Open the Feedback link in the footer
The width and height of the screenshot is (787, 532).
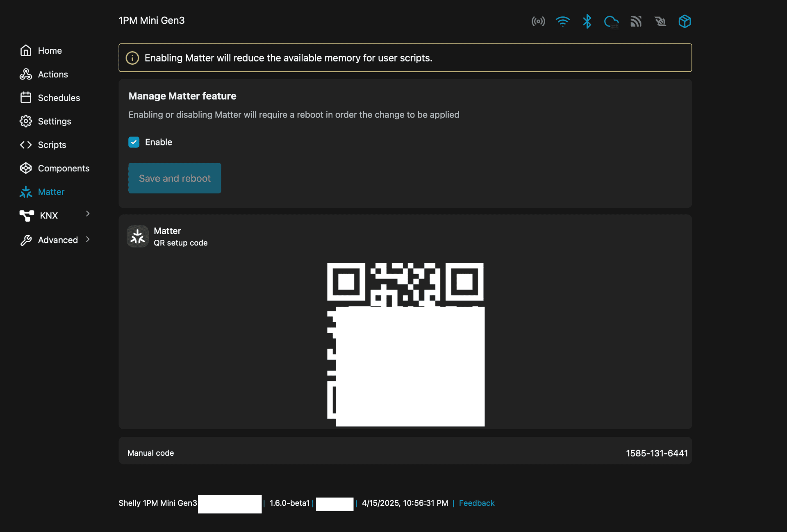(476, 503)
